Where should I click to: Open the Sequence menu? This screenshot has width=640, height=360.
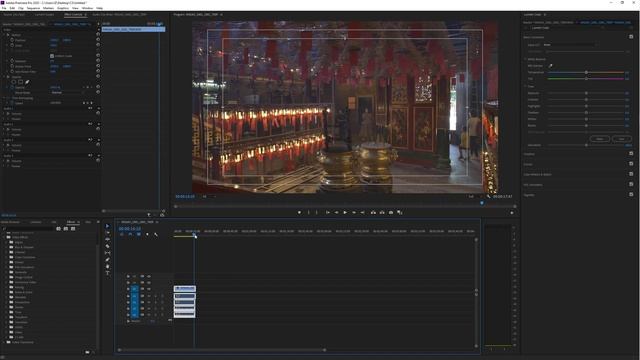click(33, 8)
